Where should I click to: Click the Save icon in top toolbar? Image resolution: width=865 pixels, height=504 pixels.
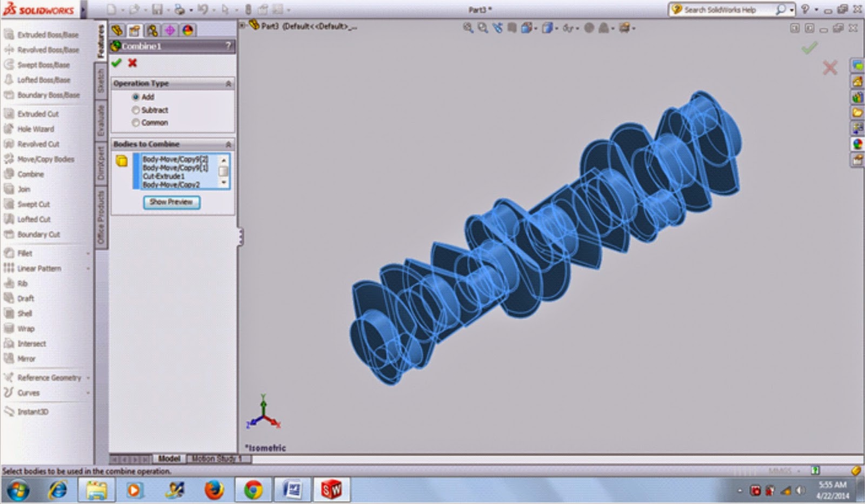point(157,10)
